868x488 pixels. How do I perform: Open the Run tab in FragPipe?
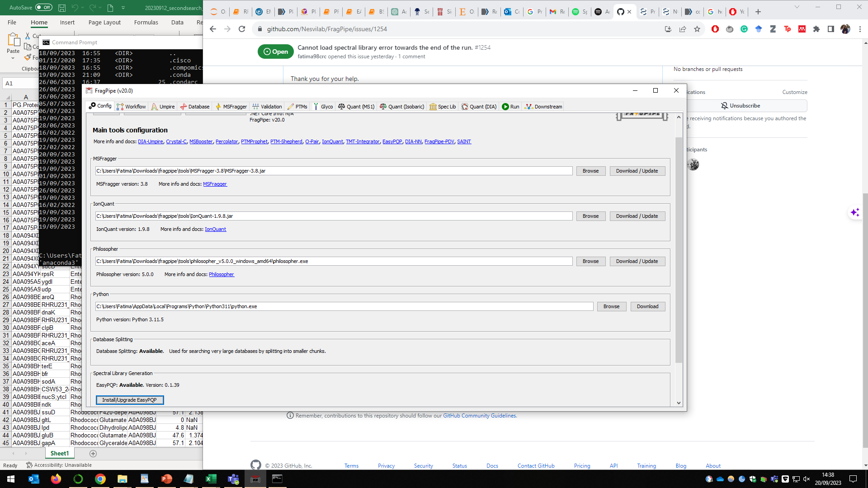tap(510, 107)
